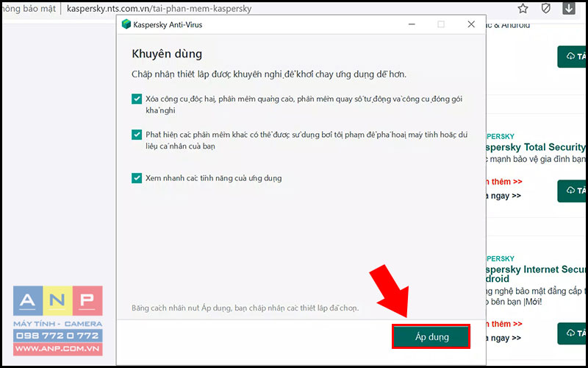Click the Khuyên dùng heading text
The height and width of the screenshot is (368, 588).
coord(167,54)
